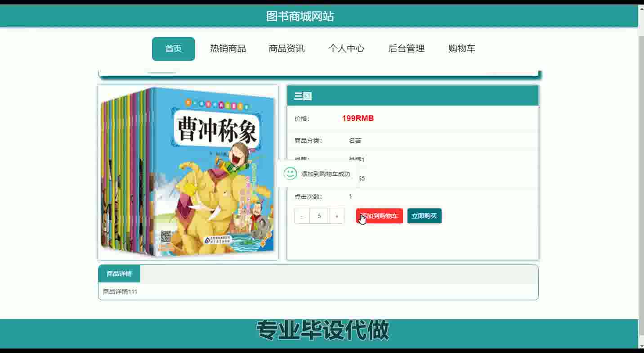This screenshot has width=644, height=353.
Task: Click the 添加到购物车成功 toast message
Action: (x=326, y=174)
